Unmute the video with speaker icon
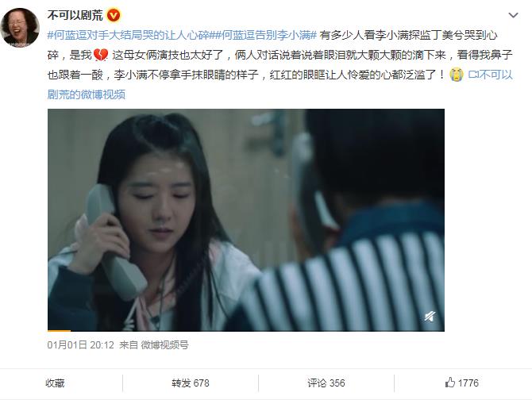Screen dimensions: 532x400 click(x=430, y=317)
